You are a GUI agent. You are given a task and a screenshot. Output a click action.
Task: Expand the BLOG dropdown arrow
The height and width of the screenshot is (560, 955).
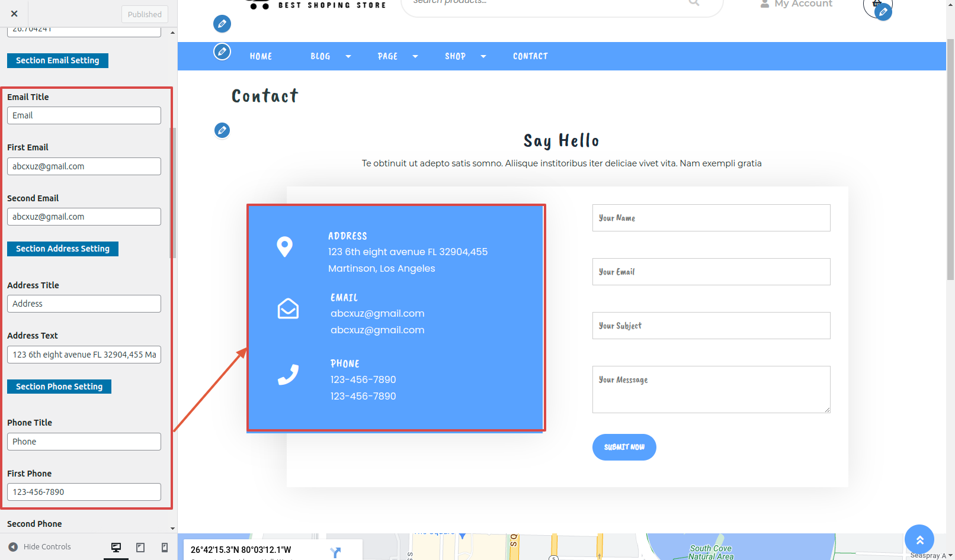[x=348, y=57]
